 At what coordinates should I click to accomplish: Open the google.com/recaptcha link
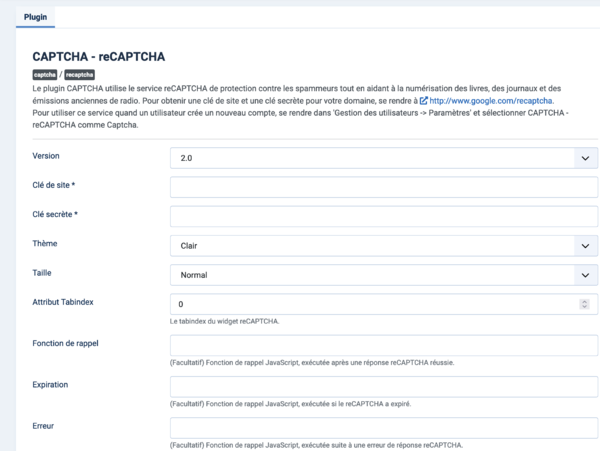point(491,101)
